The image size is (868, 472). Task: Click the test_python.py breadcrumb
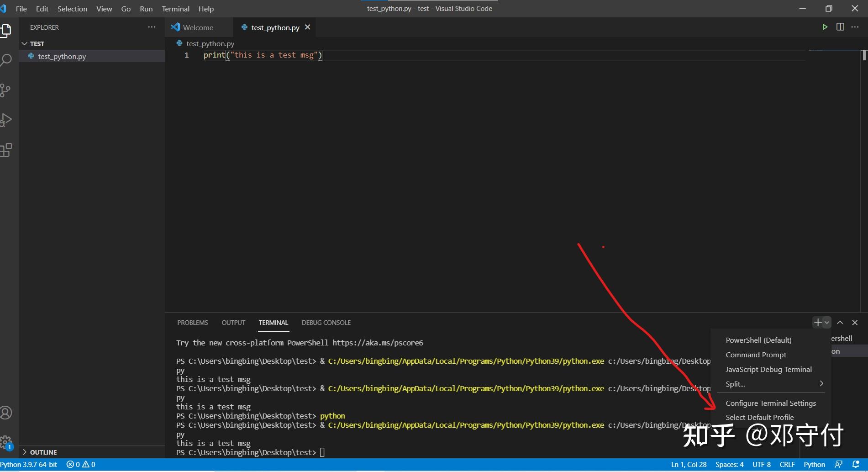(x=210, y=43)
